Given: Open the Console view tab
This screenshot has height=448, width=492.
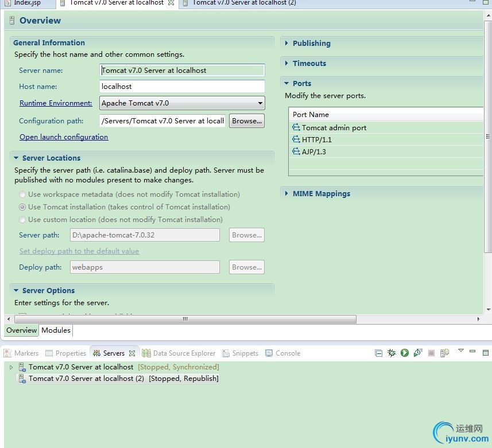Looking at the screenshot, I should tap(282, 353).
